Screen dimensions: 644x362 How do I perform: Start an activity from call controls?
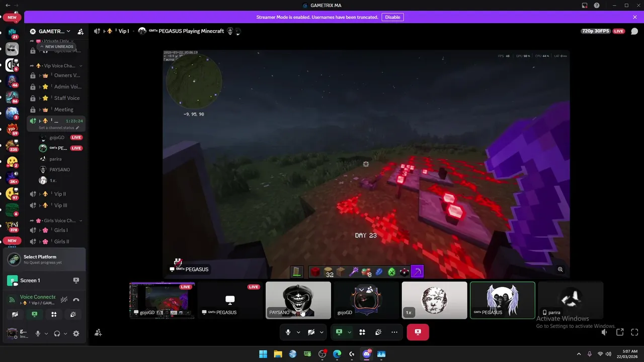362,332
